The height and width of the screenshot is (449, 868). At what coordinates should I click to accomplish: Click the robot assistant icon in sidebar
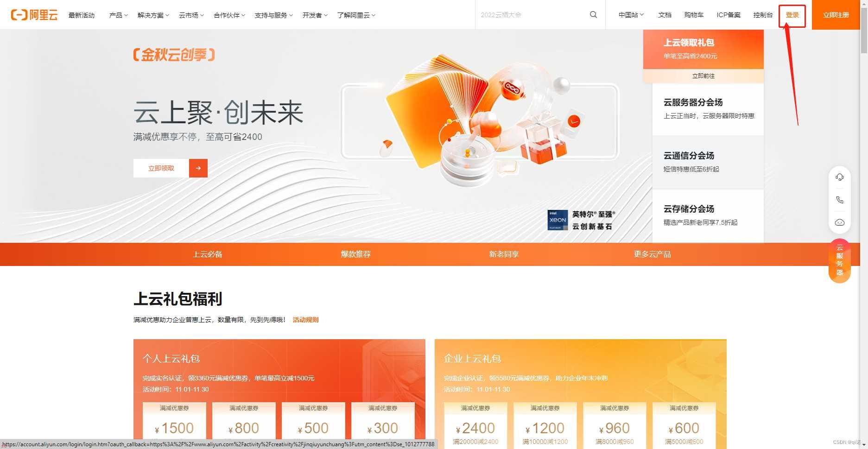(x=839, y=222)
